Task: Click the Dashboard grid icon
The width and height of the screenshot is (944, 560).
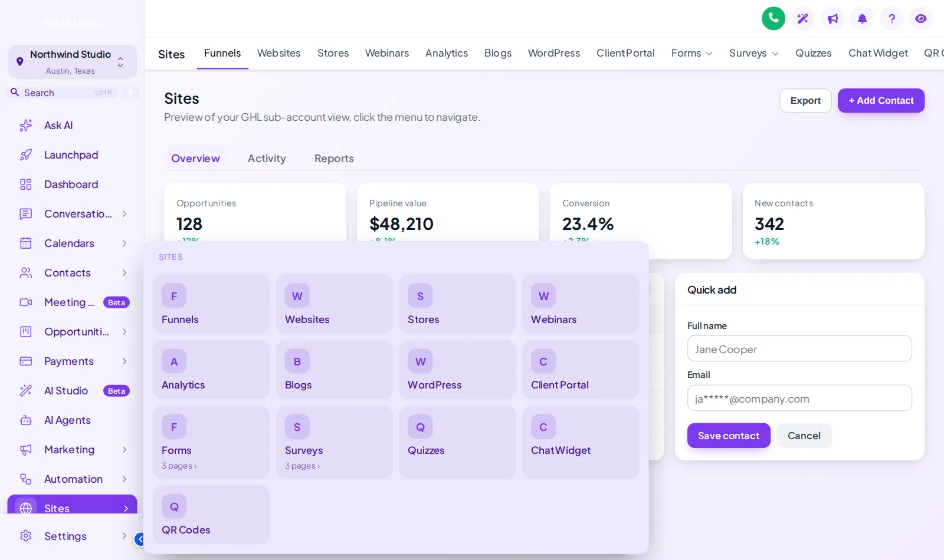Action: (x=26, y=185)
